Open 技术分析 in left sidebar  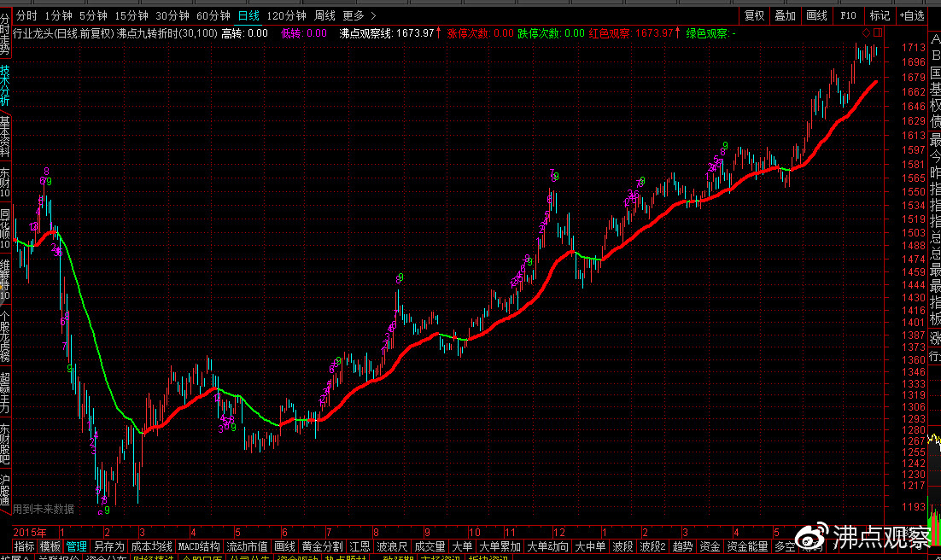(5, 85)
